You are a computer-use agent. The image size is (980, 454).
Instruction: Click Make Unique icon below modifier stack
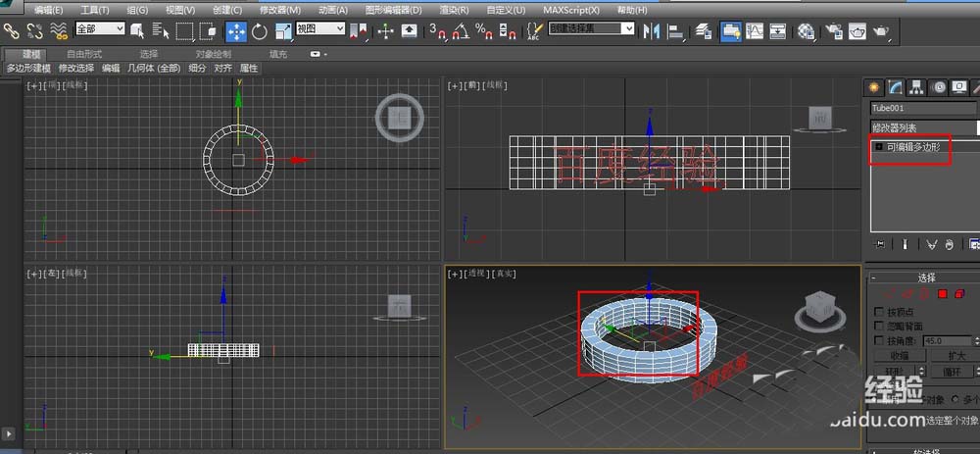(931, 244)
